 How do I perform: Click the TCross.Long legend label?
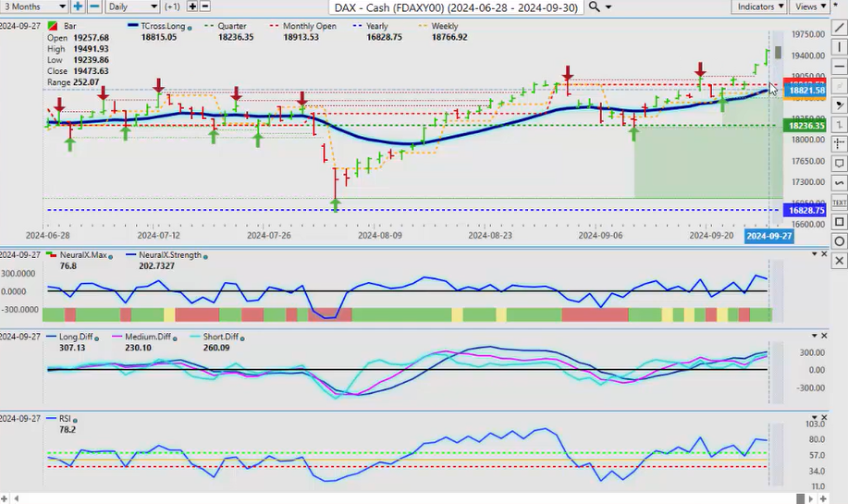tap(163, 26)
